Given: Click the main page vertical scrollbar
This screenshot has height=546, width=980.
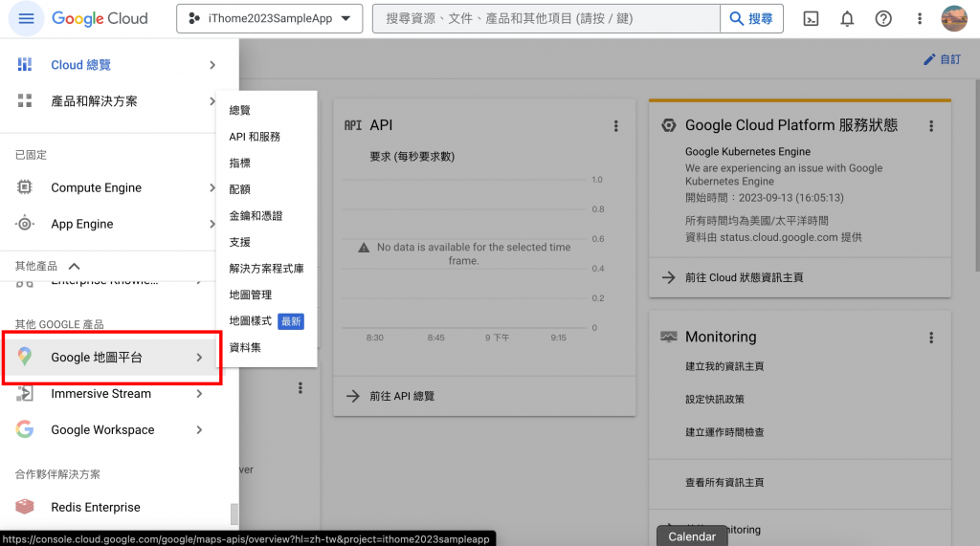Looking at the screenshot, I should tap(977, 176).
